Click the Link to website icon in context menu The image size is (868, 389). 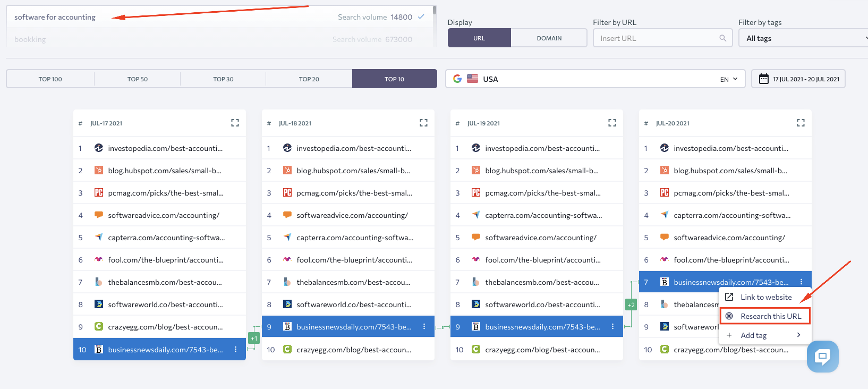[729, 297]
